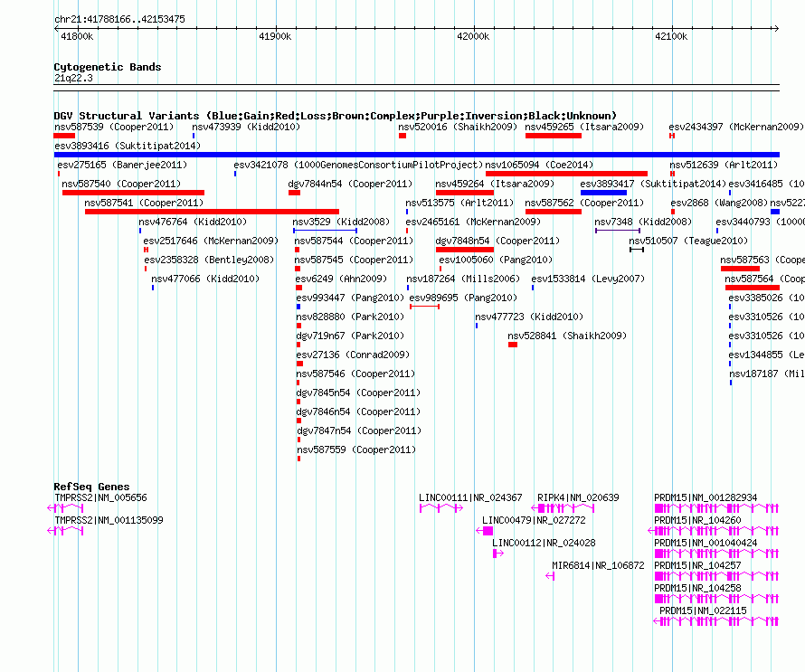Click PRDM15|NR_104260 gene label
The width and height of the screenshot is (805, 672).
click(697, 520)
